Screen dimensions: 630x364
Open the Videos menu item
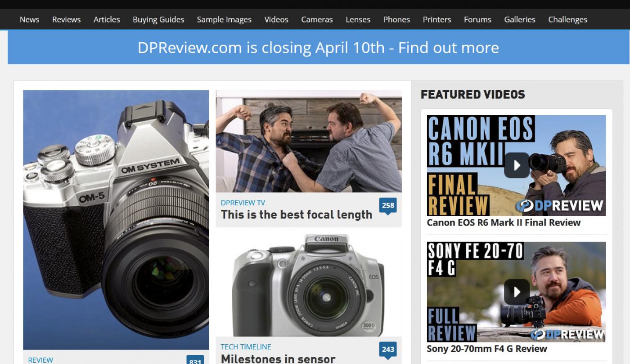click(276, 19)
